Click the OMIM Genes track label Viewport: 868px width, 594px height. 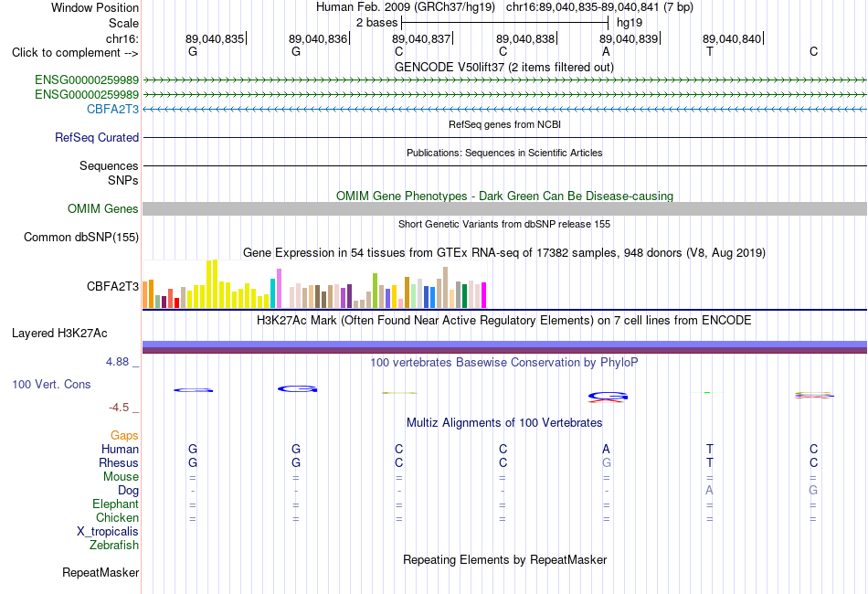102,208
